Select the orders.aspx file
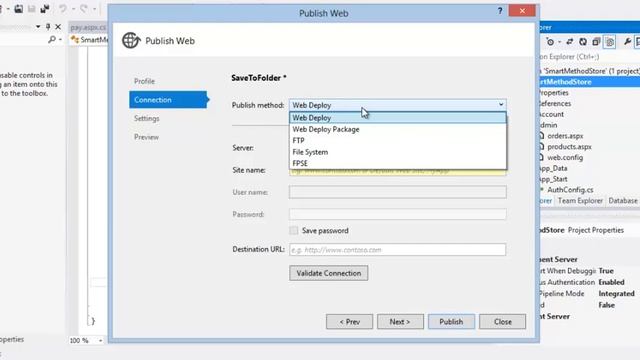 [565, 136]
